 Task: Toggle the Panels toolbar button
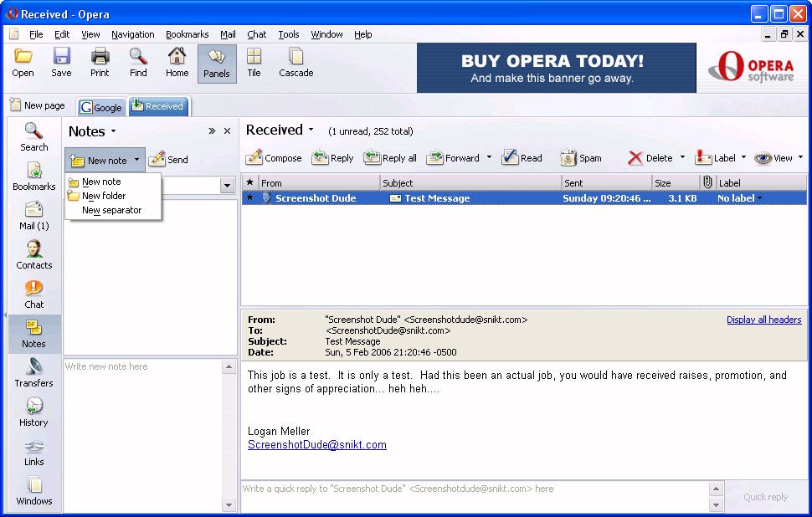tap(216, 63)
